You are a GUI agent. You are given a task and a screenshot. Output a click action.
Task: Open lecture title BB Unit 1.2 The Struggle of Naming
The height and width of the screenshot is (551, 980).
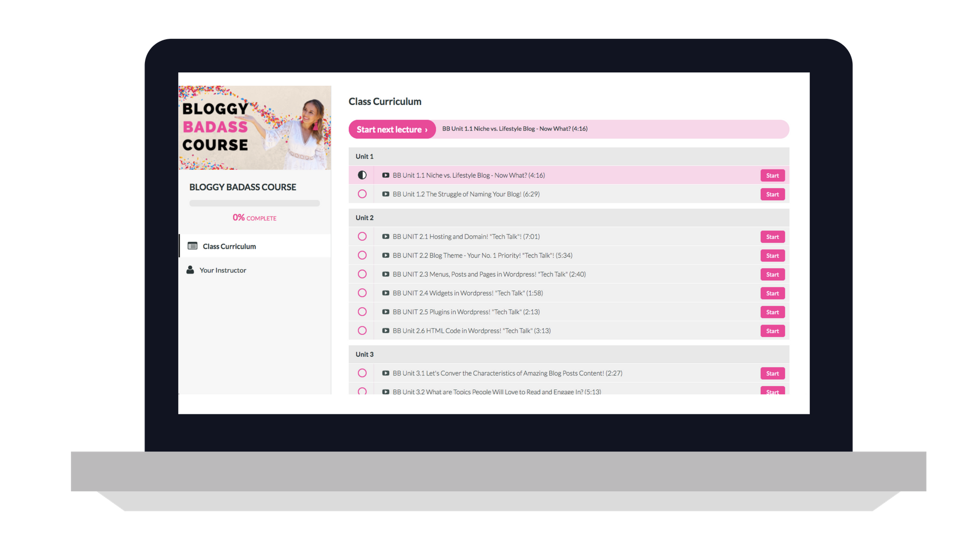[x=466, y=194]
